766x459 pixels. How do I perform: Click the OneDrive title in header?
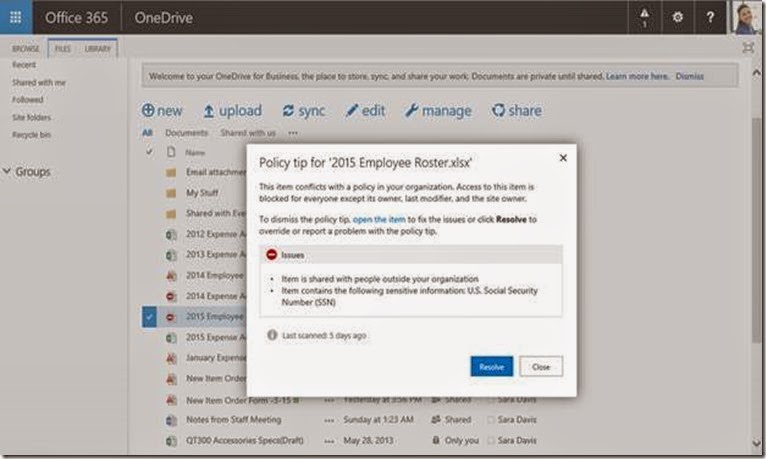tap(164, 18)
